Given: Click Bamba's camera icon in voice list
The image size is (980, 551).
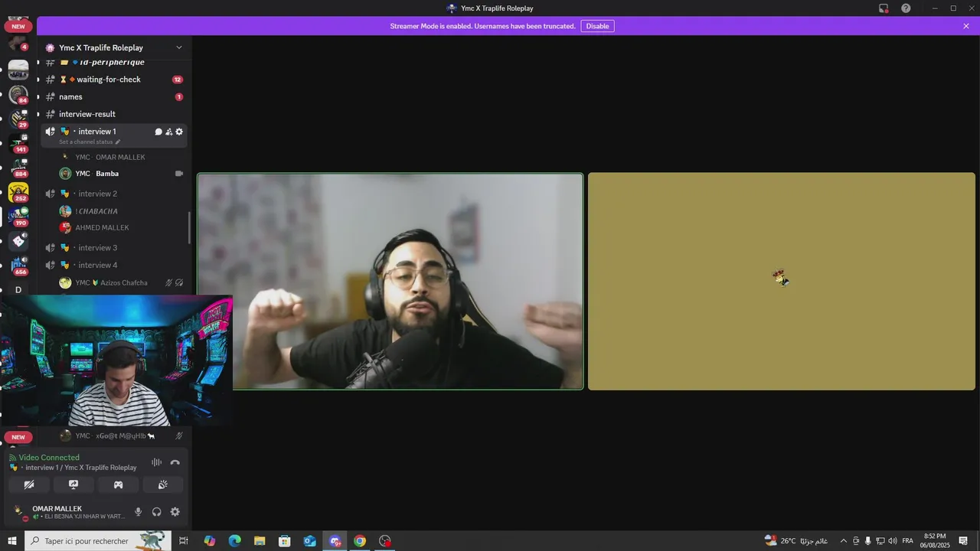Looking at the screenshot, I should (x=179, y=174).
